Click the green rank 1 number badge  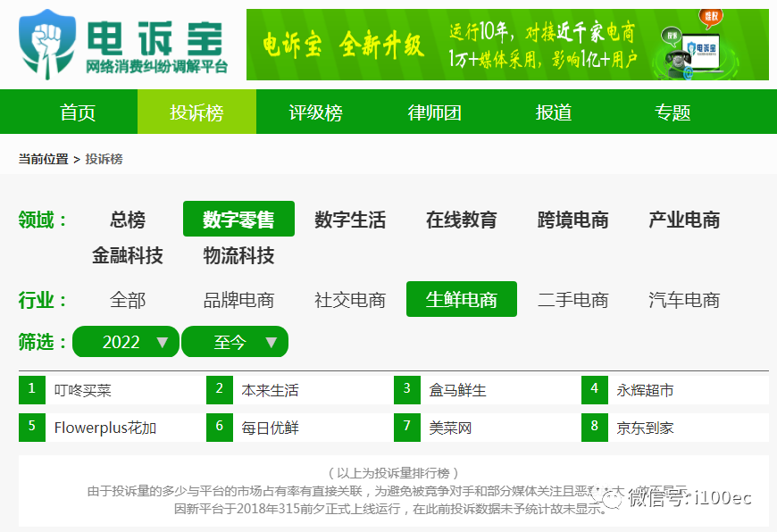(32, 390)
